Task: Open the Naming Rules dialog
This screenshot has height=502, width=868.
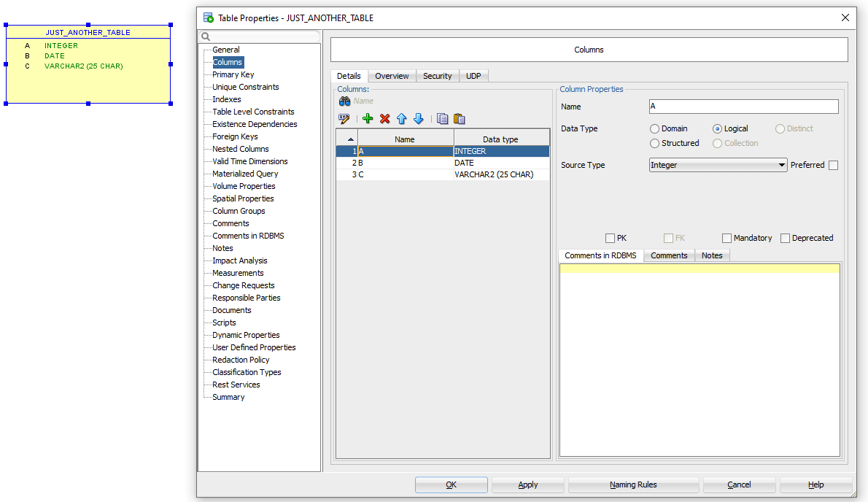Action: [633, 484]
